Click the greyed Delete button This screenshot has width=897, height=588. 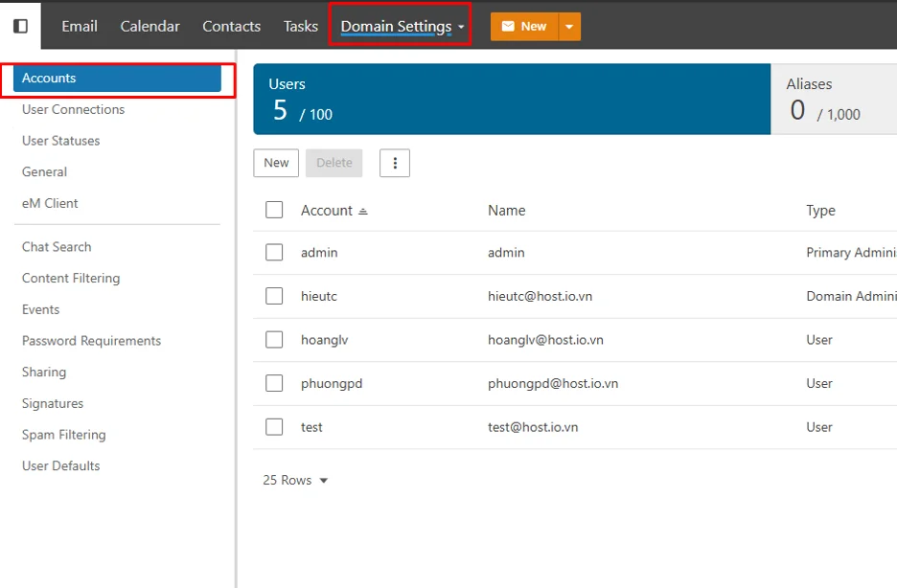point(334,164)
